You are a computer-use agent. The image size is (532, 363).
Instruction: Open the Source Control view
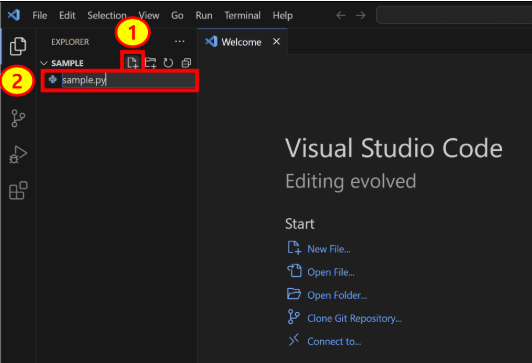point(18,118)
